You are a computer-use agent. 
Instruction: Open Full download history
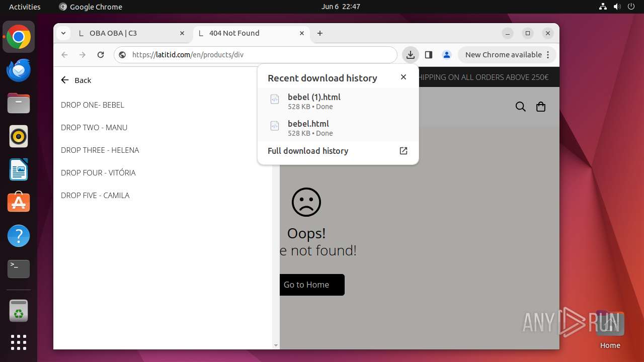click(338, 151)
